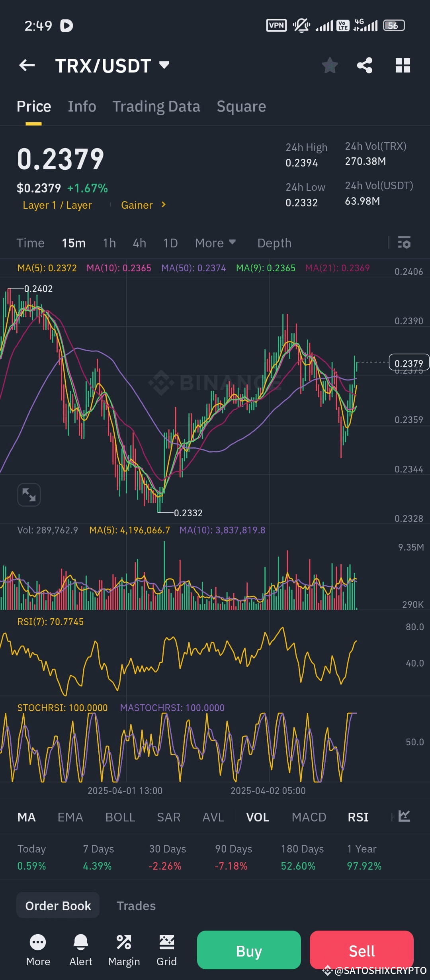Viewport: 430px width, 980px height.
Task: Open the four-square layout grid icon
Action: (x=403, y=65)
